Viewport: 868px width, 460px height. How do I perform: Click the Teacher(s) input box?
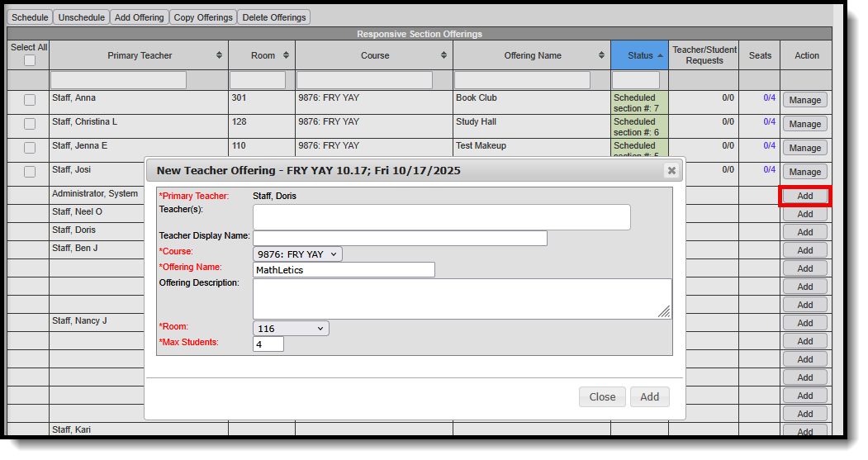tap(441, 217)
